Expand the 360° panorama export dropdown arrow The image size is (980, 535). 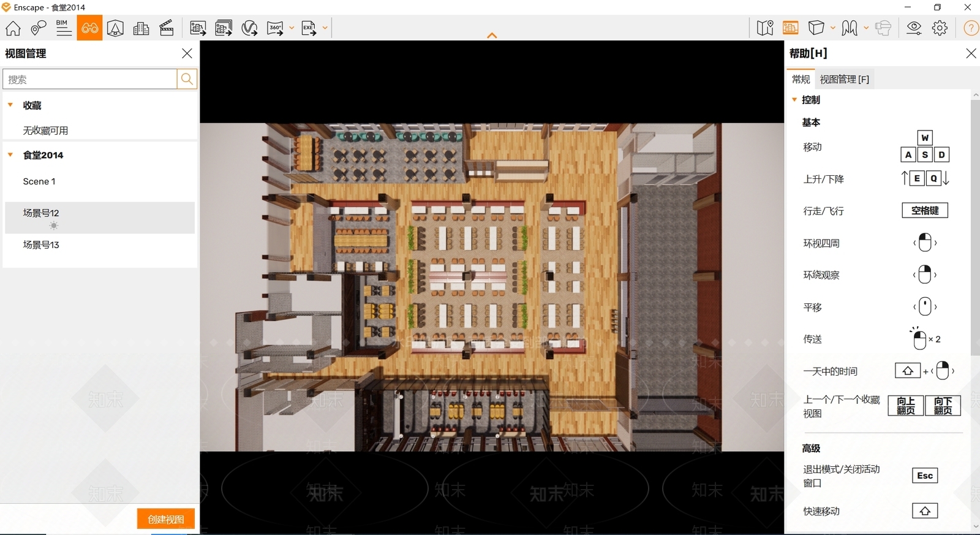(292, 28)
